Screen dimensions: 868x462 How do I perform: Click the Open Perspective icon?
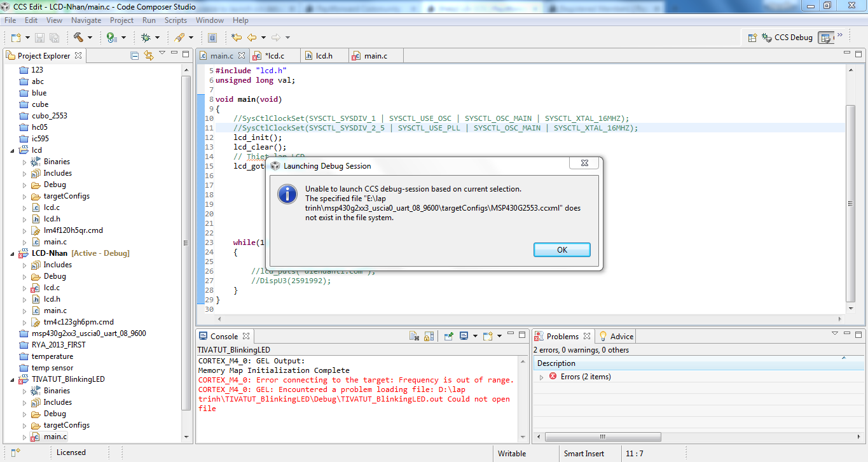click(x=752, y=38)
